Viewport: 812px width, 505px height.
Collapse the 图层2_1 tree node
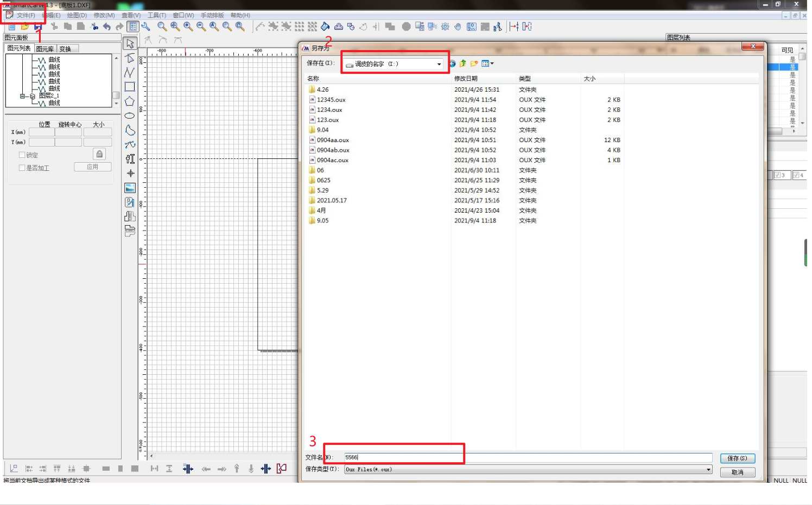tap(22, 96)
